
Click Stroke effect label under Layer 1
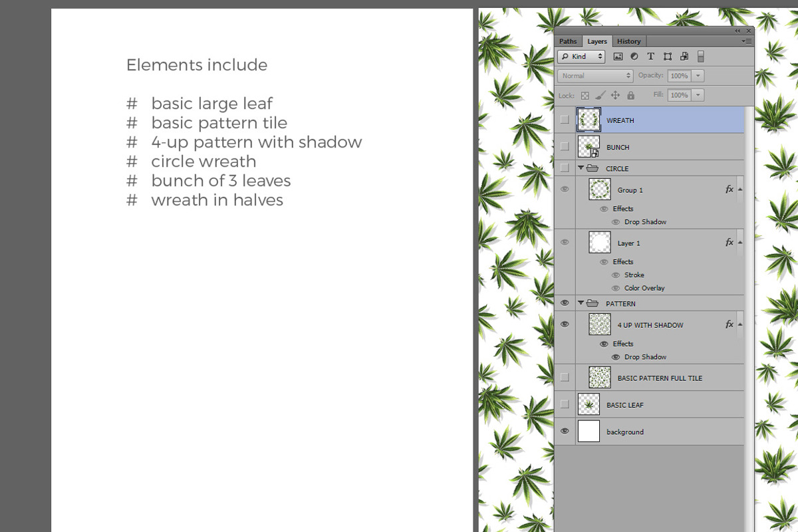(634, 275)
